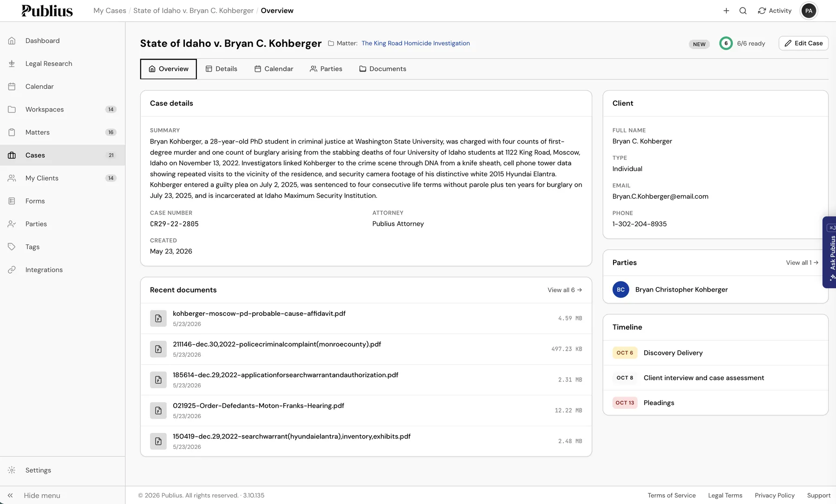This screenshot has width=836, height=504.
Task: Click the 6/6 ready progress indicator
Action: (x=742, y=43)
